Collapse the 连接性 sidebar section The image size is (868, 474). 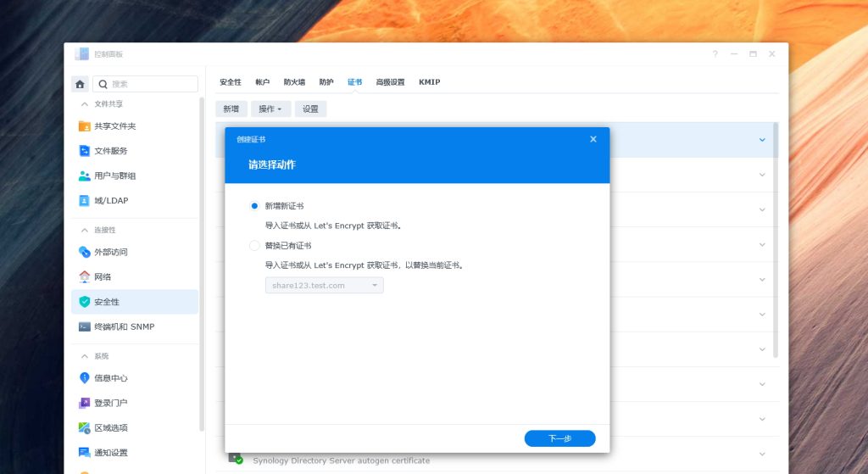[84, 231]
